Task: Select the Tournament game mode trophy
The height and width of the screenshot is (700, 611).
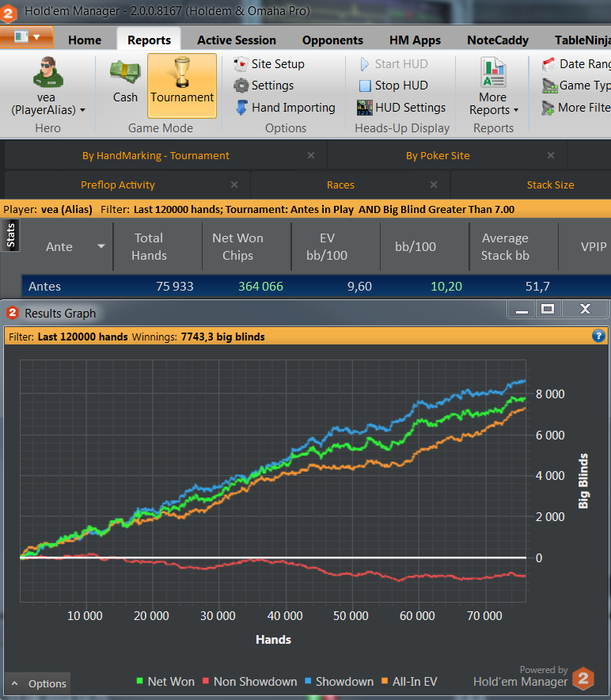Action: [182, 86]
